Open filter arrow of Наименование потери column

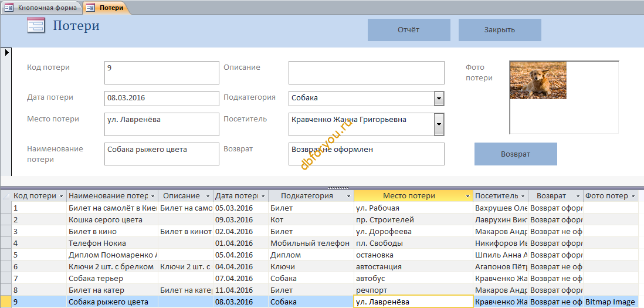click(x=152, y=197)
